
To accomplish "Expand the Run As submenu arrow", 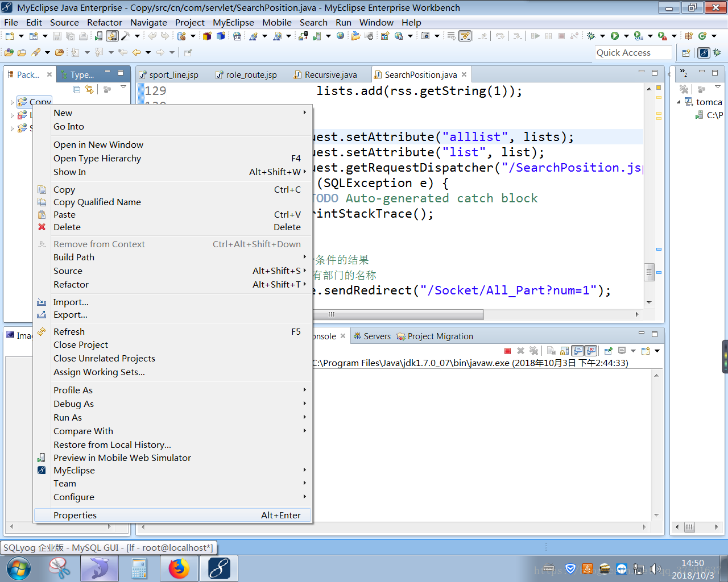I will point(305,417).
